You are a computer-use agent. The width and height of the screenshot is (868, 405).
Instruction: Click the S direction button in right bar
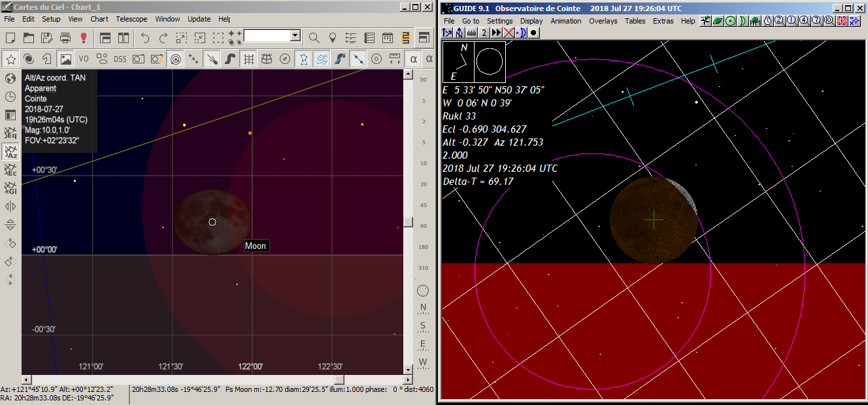423,325
